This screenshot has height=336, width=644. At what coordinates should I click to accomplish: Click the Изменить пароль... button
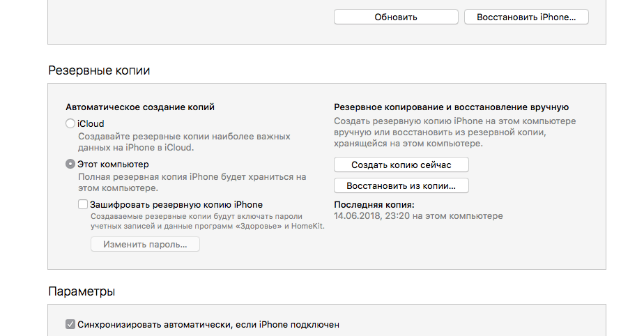pyautogui.click(x=145, y=245)
